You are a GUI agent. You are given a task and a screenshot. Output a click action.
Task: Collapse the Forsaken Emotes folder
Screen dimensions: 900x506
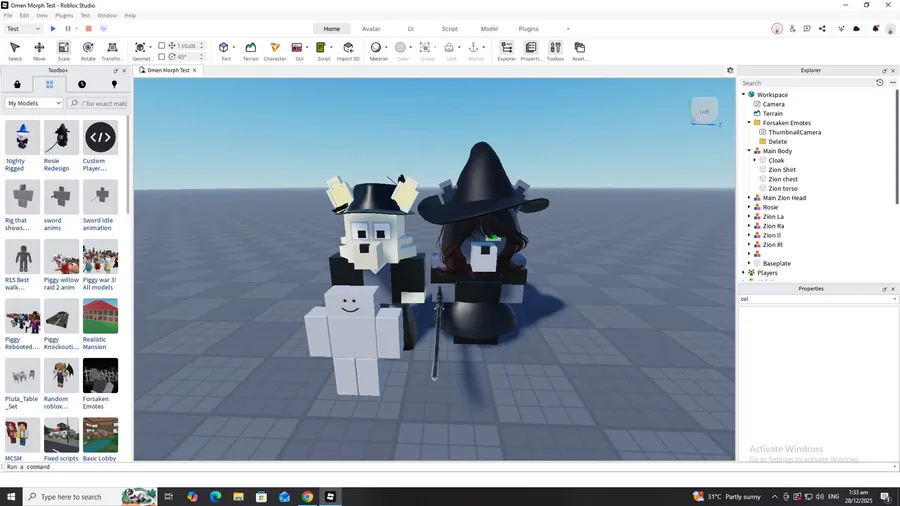pyautogui.click(x=750, y=123)
